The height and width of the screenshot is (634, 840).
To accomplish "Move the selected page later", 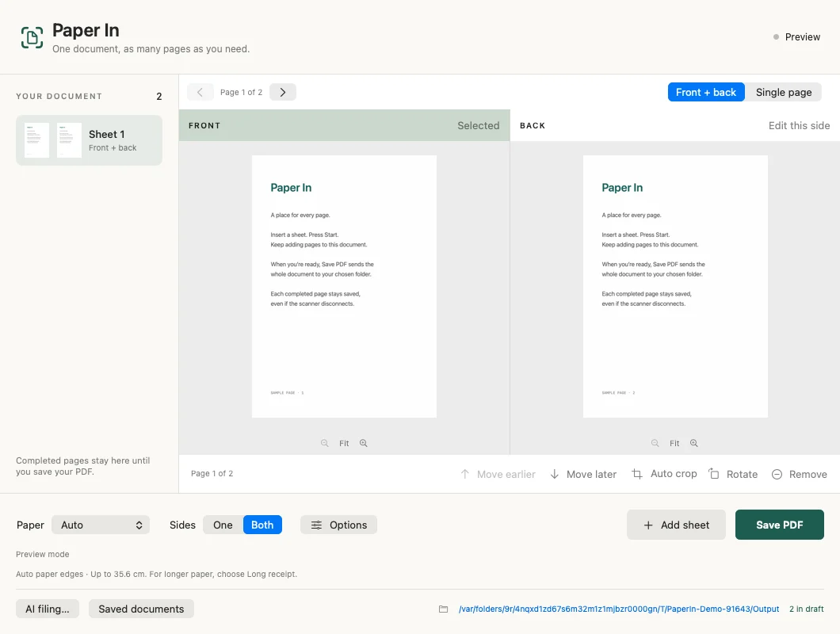I will click(583, 474).
